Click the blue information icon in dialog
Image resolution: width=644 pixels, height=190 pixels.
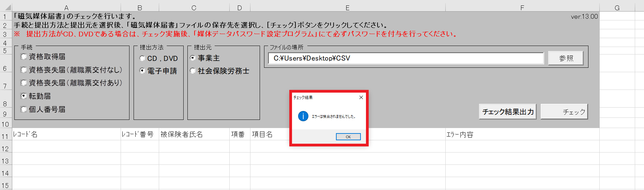[303, 116]
